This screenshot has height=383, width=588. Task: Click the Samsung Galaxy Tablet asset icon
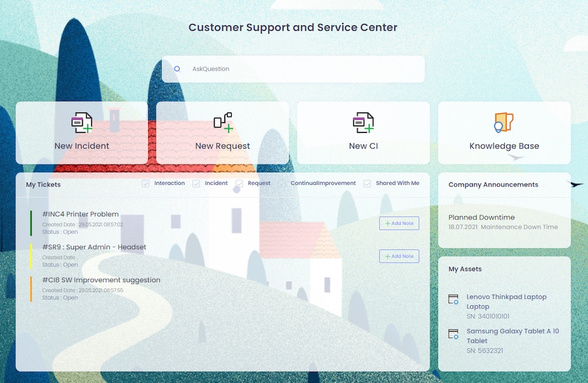point(453,334)
